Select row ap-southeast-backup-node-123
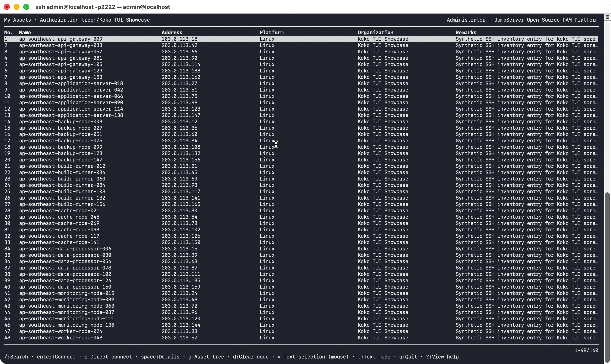 coord(301,153)
